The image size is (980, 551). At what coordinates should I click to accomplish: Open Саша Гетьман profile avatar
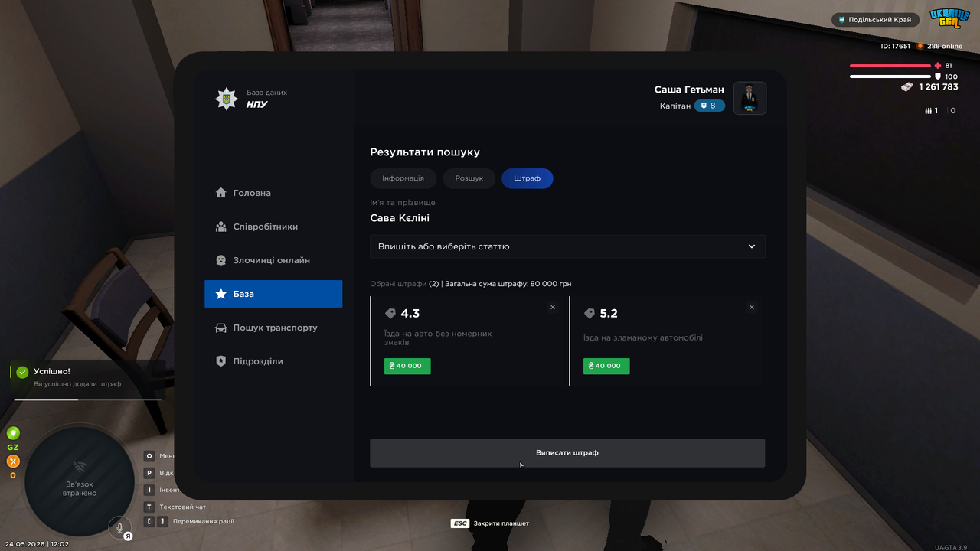(x=750, y=98)
